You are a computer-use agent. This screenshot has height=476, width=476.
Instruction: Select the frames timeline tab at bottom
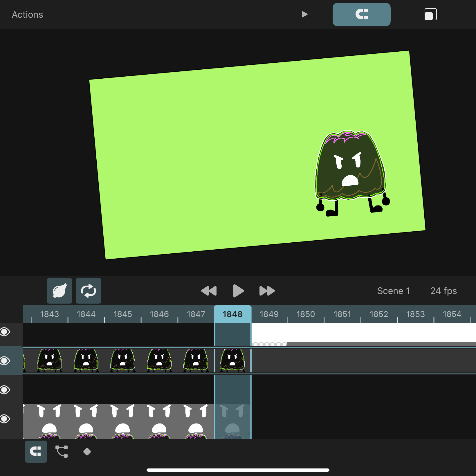pos(36,452)
